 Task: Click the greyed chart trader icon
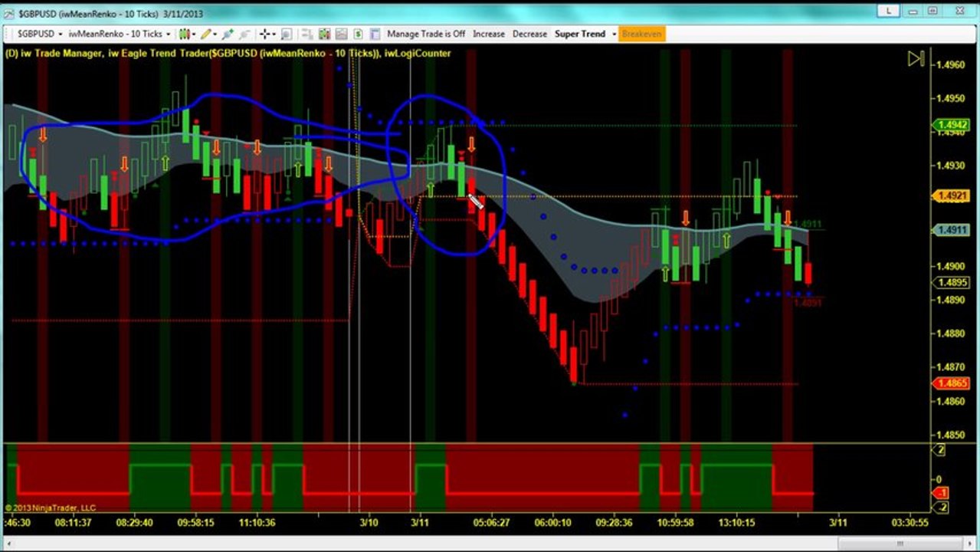pyautogui.click(x=306, y=34)
